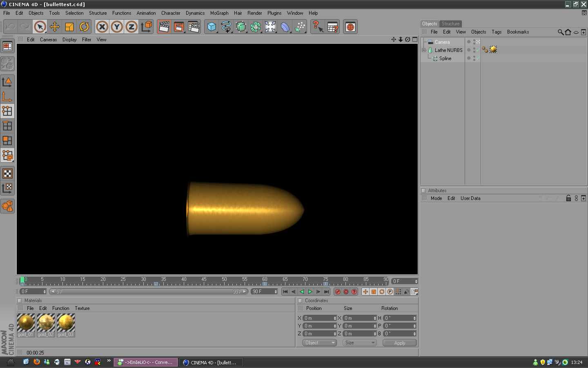The width and height of the screenshot is (588, 368).
Task: Select the Spline child object
Action: pyautogui.click(x=445, y=58)
